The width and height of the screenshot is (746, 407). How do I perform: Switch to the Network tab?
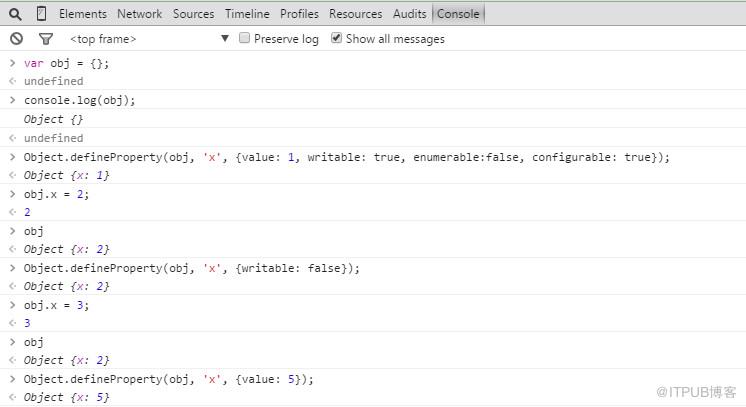[x=139, y=14]
